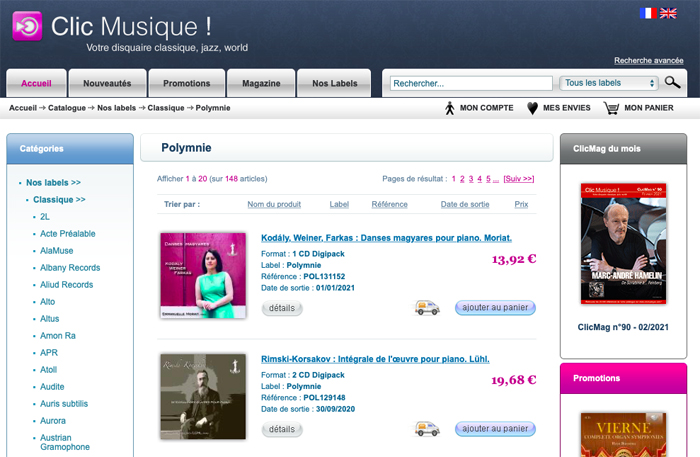The image size is (700, 457).
Task: Go to results page 2
Action: tap(462, 179)
